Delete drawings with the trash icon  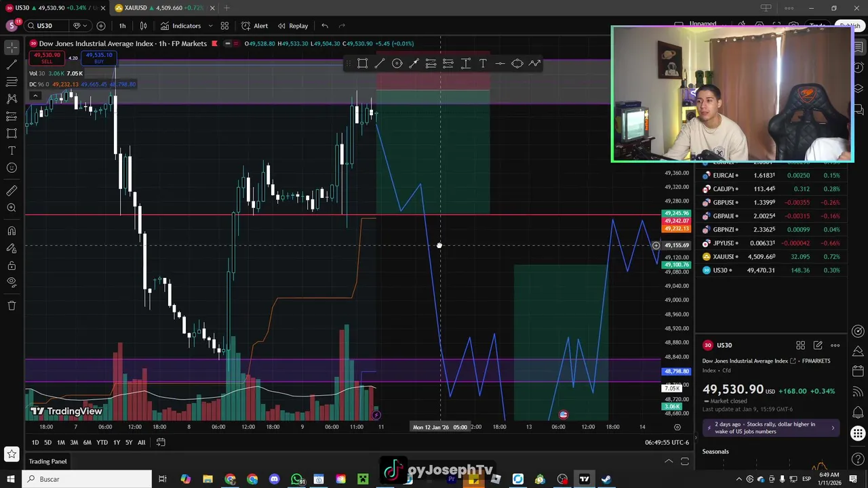click(x=12, y=306)
